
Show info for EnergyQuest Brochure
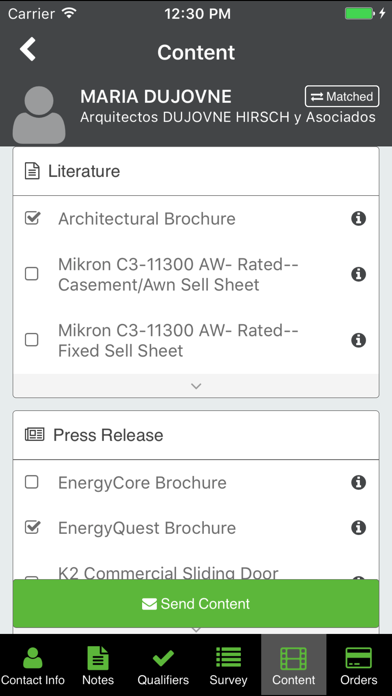coord(358,527)
